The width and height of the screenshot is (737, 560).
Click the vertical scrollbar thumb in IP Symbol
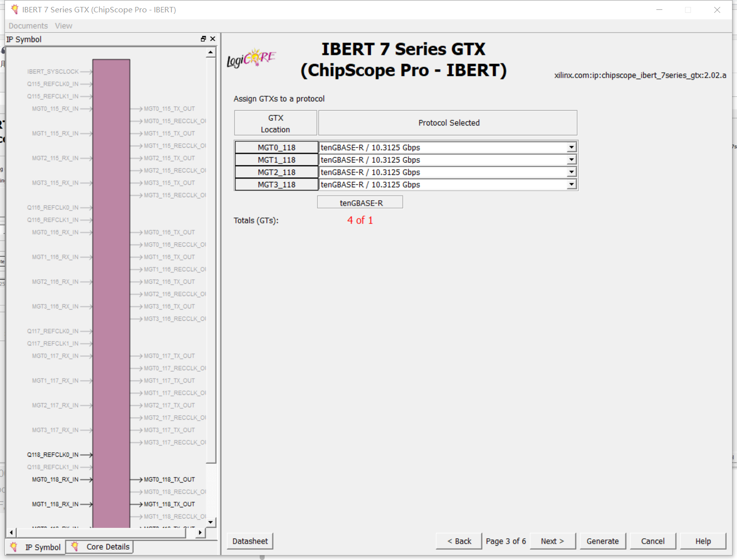[211, 259]
